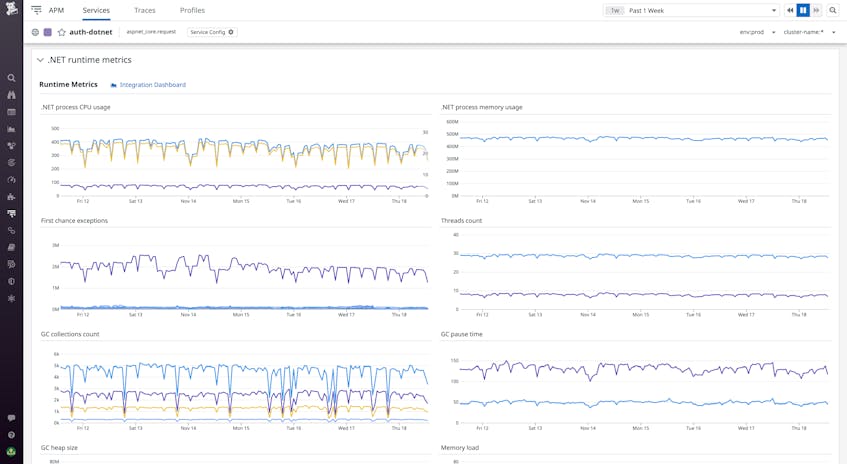Favorite auth-dotnet with the star
Screen dimensions: 847x464
point(62,32)
